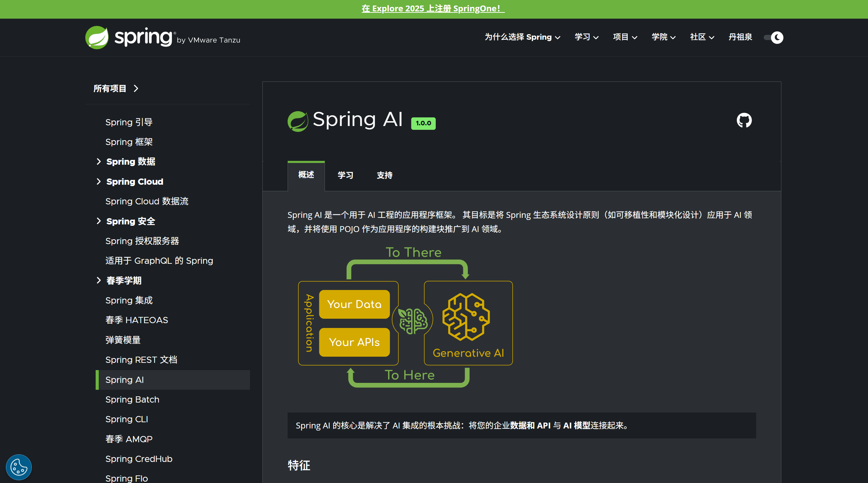This screenshot has height=483, width=868.
Task: Open the 社区 navigation menu
Action: (702, 37)
